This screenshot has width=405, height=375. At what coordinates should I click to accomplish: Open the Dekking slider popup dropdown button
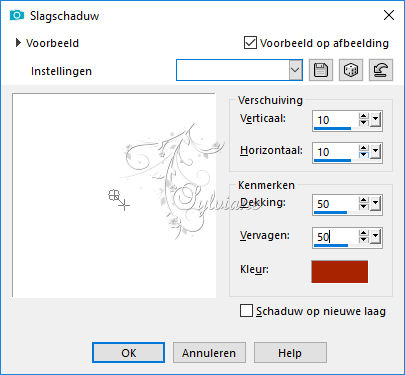(375, 204)
